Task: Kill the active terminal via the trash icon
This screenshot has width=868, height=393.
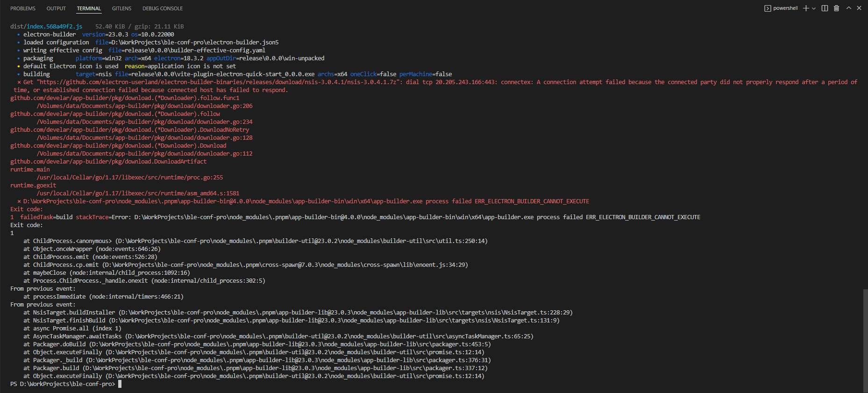Action: [x=836, y=8]
